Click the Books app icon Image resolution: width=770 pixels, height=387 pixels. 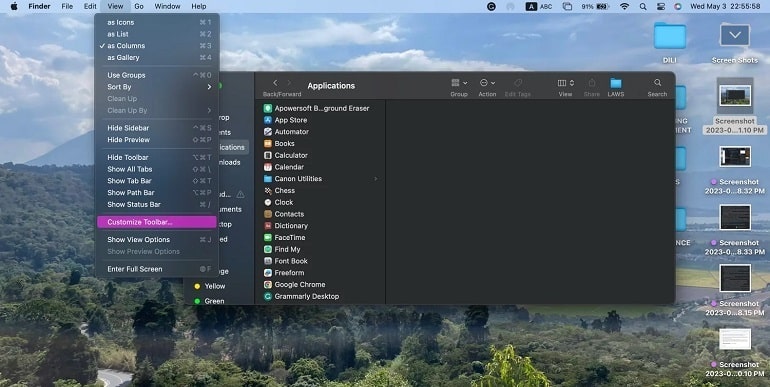tap(268, 143)
